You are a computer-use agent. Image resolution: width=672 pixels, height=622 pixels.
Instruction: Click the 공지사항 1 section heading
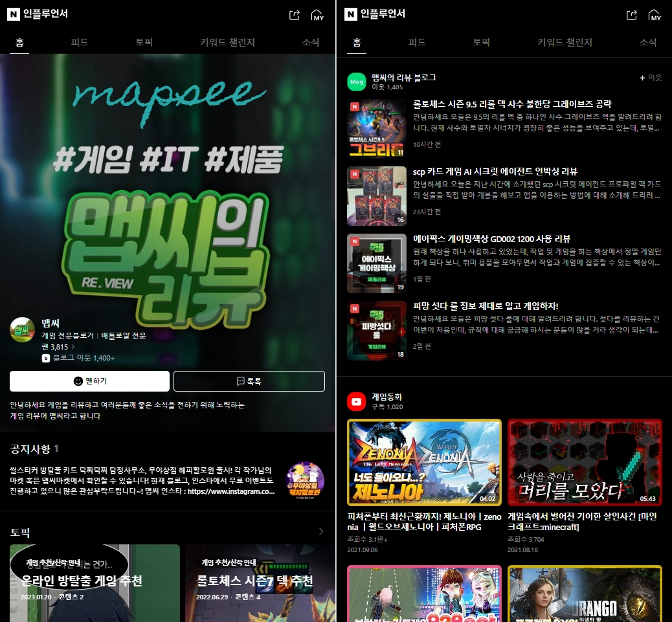[34, 449]
